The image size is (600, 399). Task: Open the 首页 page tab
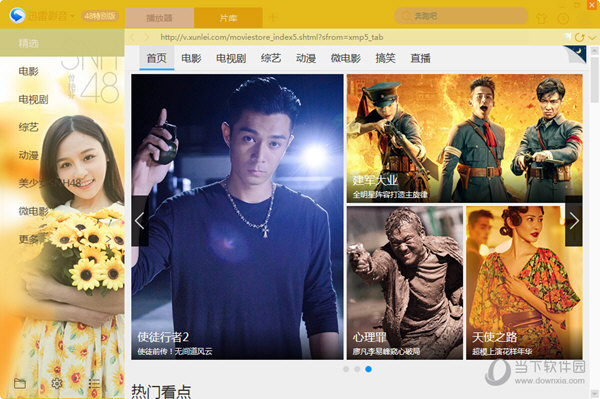(157, 58)
